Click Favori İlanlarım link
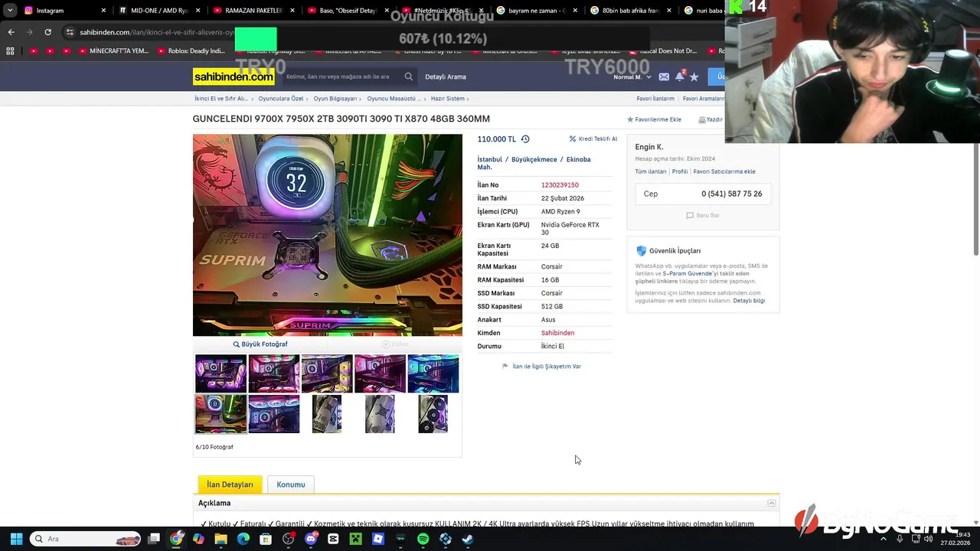Image resolution: width=980 pixels, height=551 pixels. [x=655, y=99]
